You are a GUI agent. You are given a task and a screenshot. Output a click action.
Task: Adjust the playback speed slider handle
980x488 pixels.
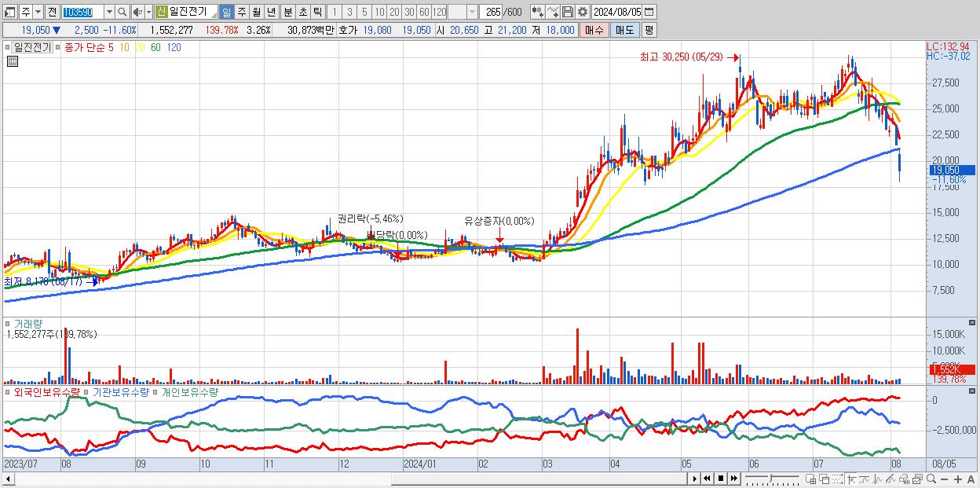pos(770,478)
